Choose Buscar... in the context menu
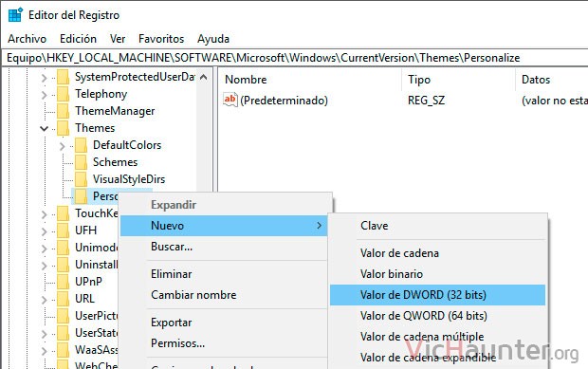Image resolution: width=588 pixels, height=369 pixels. coord(224,247)
